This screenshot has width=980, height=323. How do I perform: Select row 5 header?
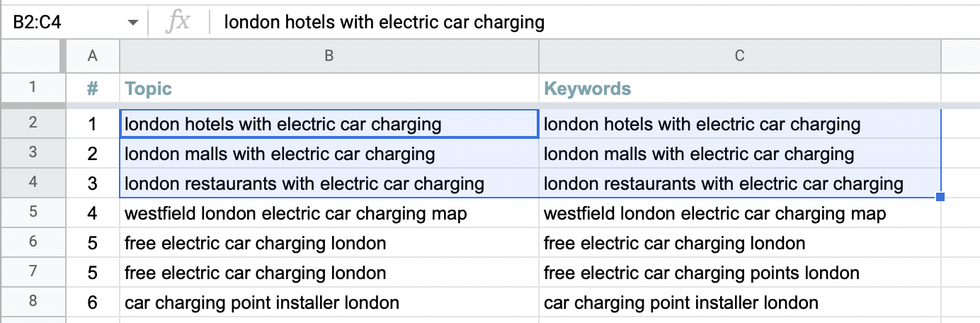click(x=33, y=212)
